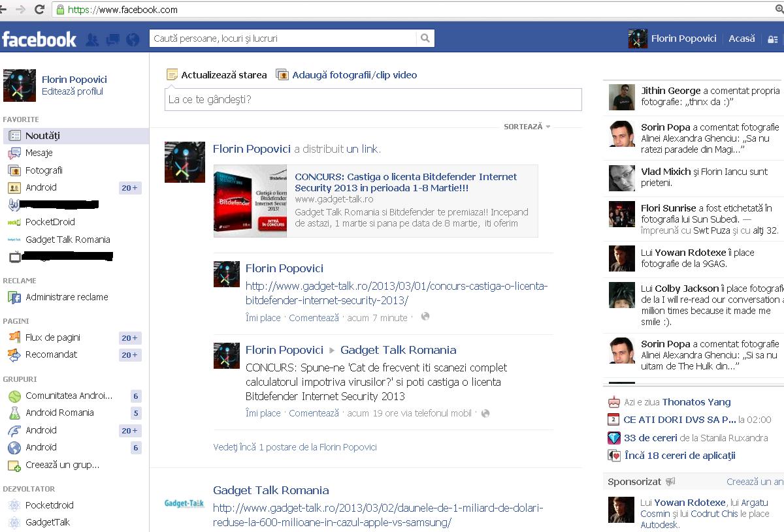784x532 pixels.
Task: Click the Flux de pagini flag icon
Action: click(x=14, y=337)
